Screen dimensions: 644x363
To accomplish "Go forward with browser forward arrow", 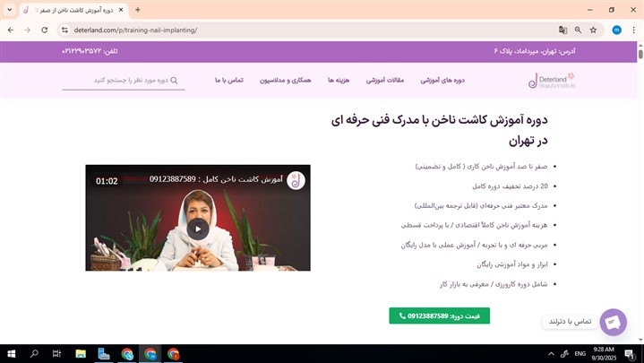I will (28, 30).
